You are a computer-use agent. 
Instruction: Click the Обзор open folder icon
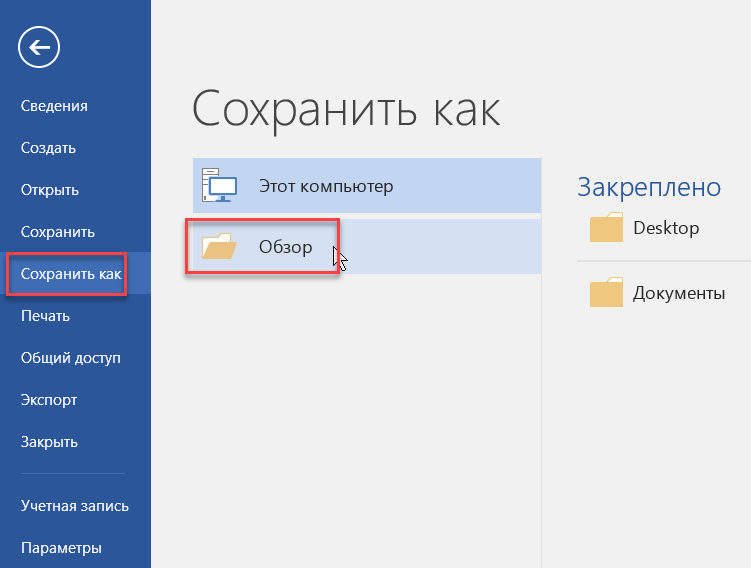(219, 246)
